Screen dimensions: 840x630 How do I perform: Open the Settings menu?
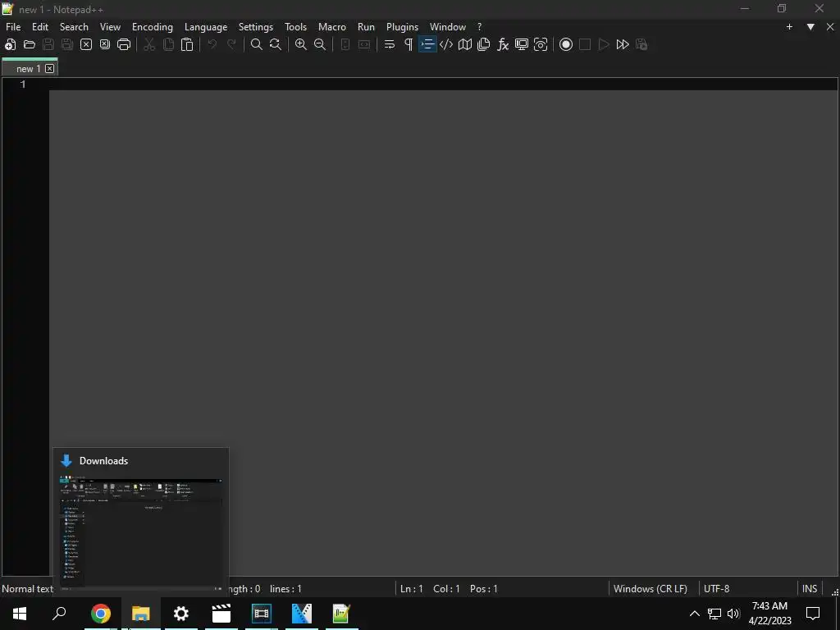click(x=256, y=27)
